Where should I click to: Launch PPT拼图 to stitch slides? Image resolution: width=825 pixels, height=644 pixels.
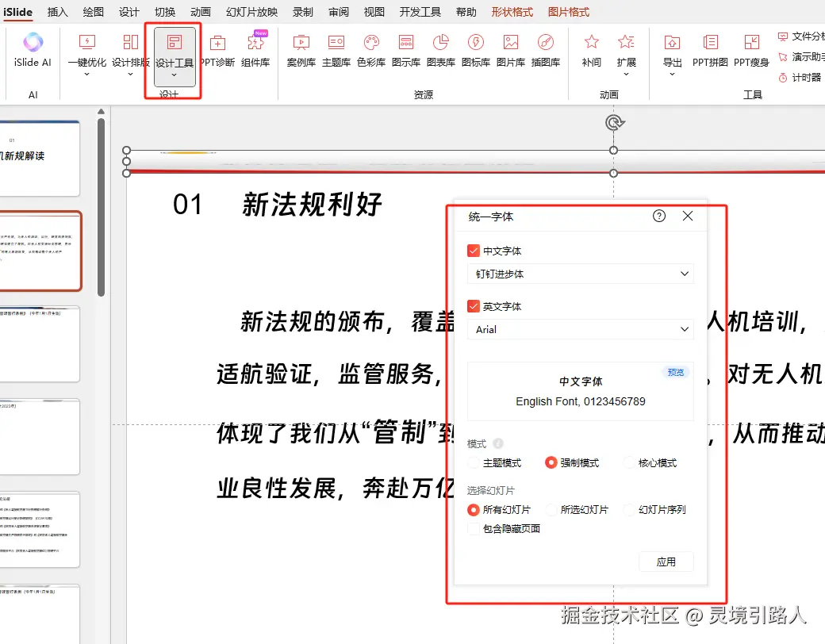pos(709,52)
